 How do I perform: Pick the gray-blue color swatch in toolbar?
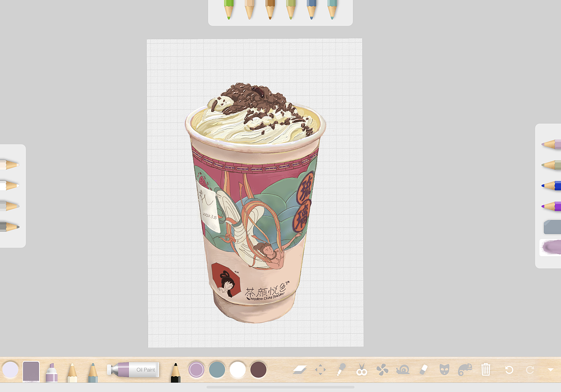click(x=217, y=370)
